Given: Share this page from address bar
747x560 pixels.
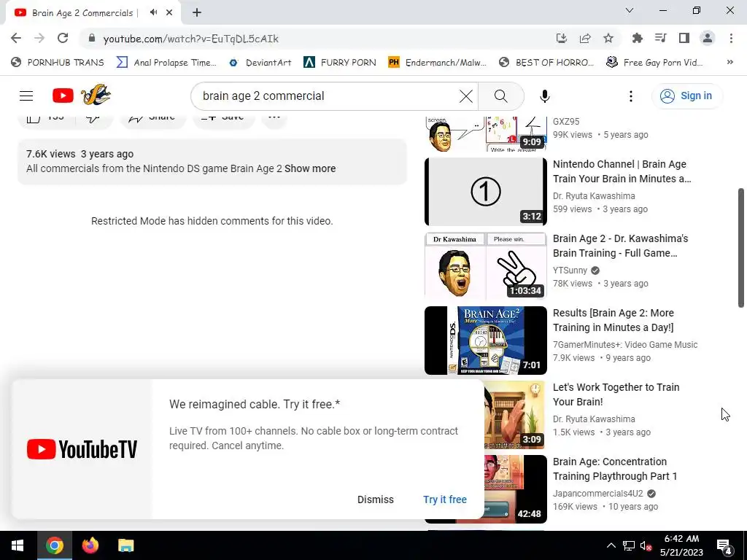Looking at the screenshot, I should click(585, 39).
